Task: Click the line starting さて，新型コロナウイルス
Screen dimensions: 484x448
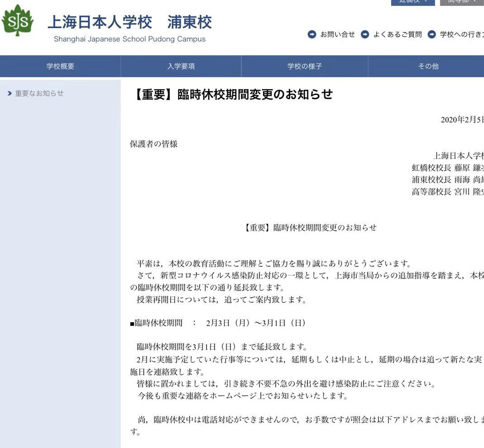Action: tap(310, 275)
